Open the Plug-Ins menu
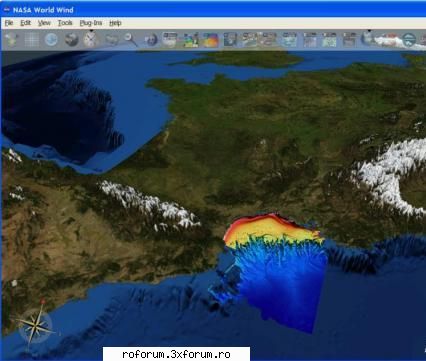Viewport: 426px width, 361px height. (91, 23)
